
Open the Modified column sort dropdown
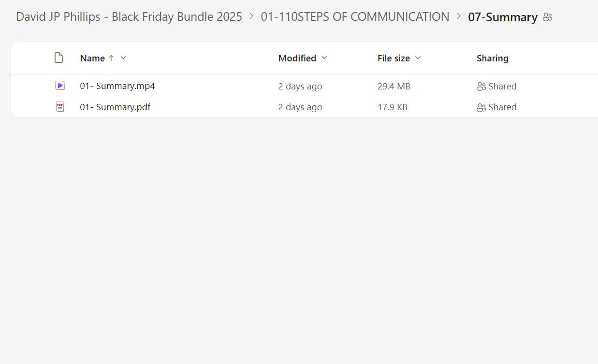324,58
